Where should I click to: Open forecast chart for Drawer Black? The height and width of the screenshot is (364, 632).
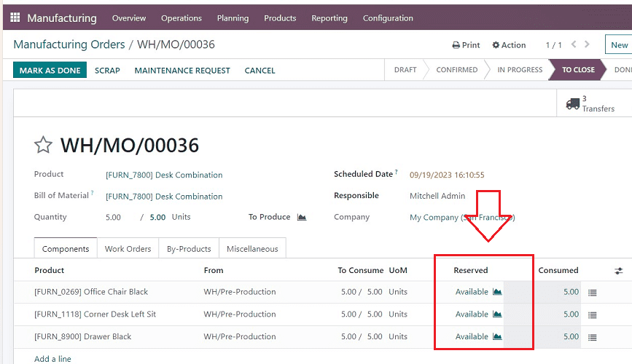(x=497, y=336)
